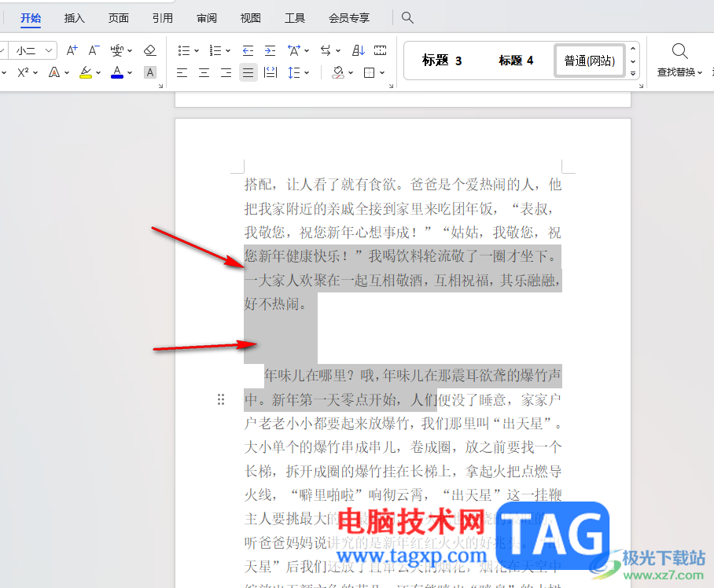Expand line spacing dropdown arrow
Image resolution: width=714 pixels, height=588 pixels.
point(307,73)
